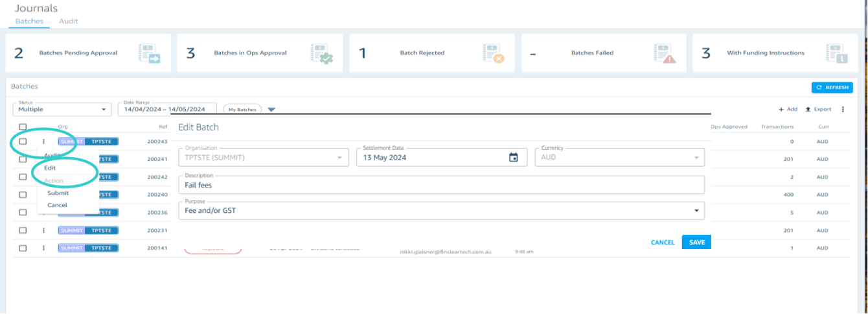Click the Add plus icon
868x314 pixels.
coord(781,110)
